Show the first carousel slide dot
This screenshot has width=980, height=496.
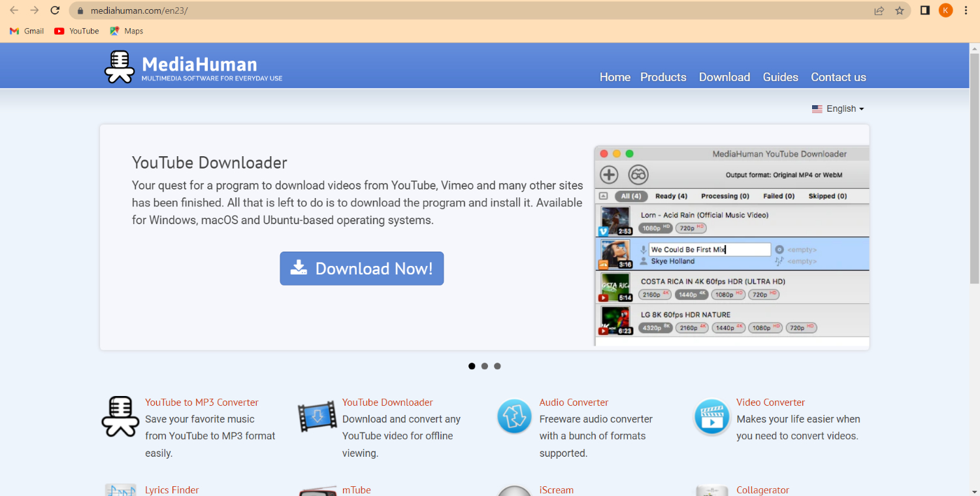tap(472, 366)
